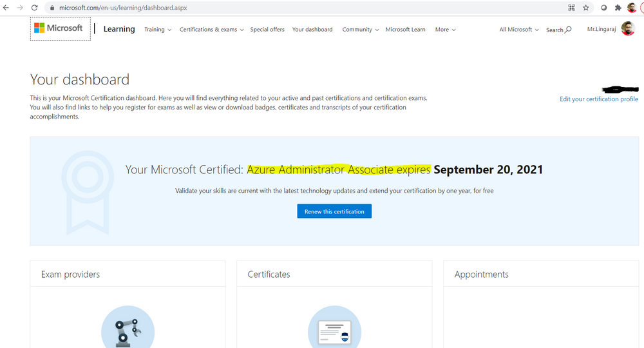The image size is (644, 348).
Task: Click the Appointments card heading
Action: pos(481,275)
